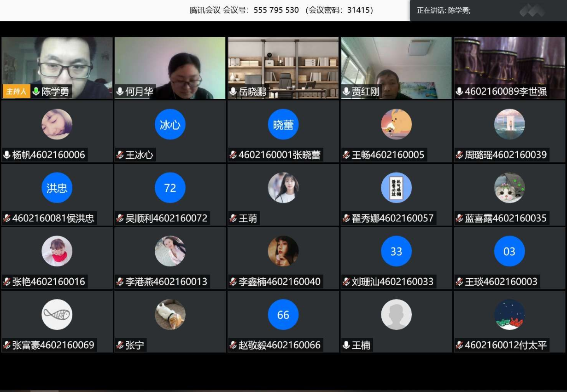Click the orange 主持人 host badge

pyautogui.click(x=16, y=92)
